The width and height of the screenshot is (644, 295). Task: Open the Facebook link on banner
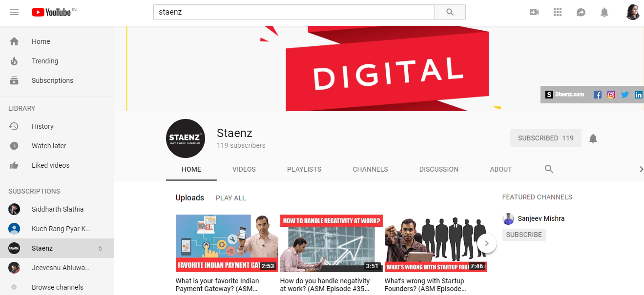pyautogui.click(x=597, y=95)
